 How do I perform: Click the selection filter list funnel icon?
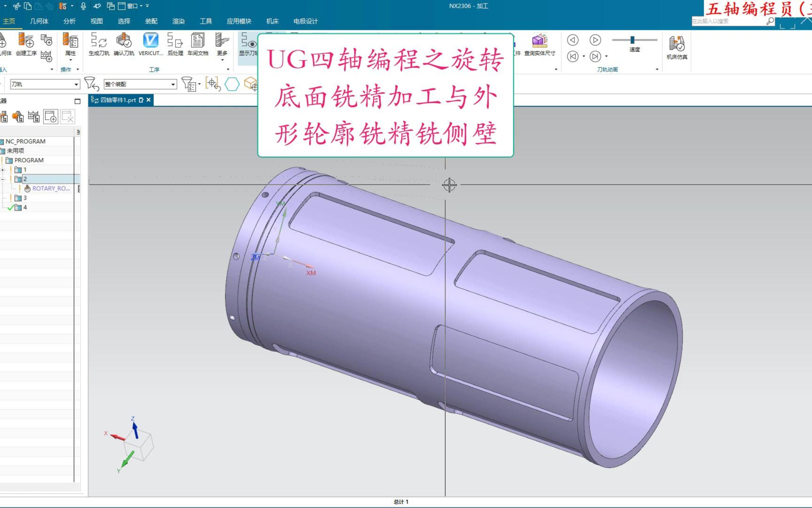(189, 84)
